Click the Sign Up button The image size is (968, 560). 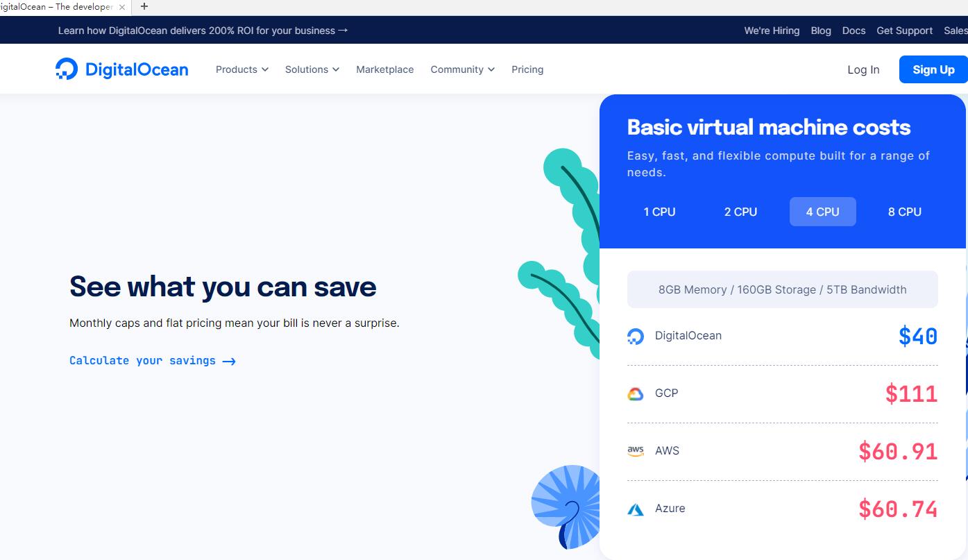pyautogui.click(x=933, y=69)
